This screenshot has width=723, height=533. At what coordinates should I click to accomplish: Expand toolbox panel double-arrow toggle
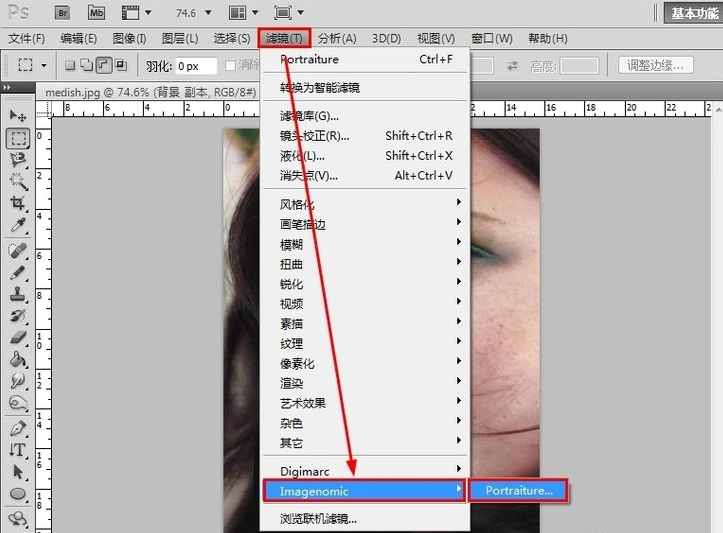tap(6, 87)
